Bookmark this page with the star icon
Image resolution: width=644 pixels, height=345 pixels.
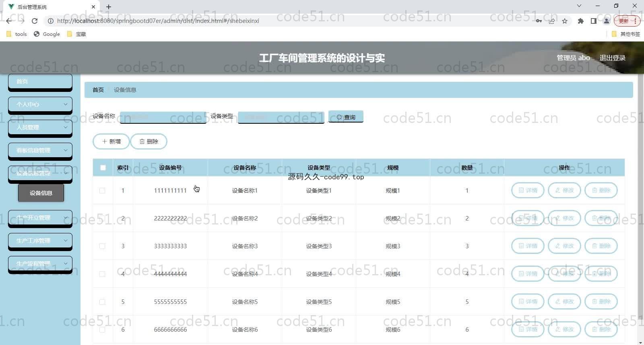565,21
